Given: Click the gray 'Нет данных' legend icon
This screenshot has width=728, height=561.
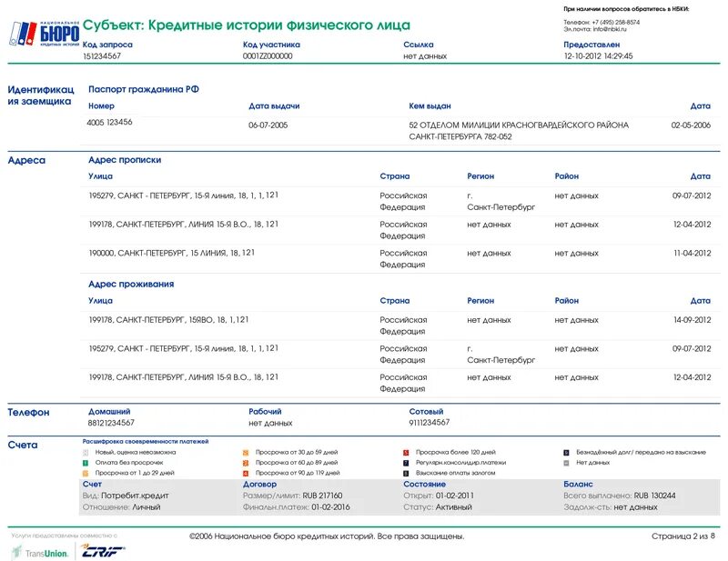Looking at the screenshot, I should pos(566,463).
